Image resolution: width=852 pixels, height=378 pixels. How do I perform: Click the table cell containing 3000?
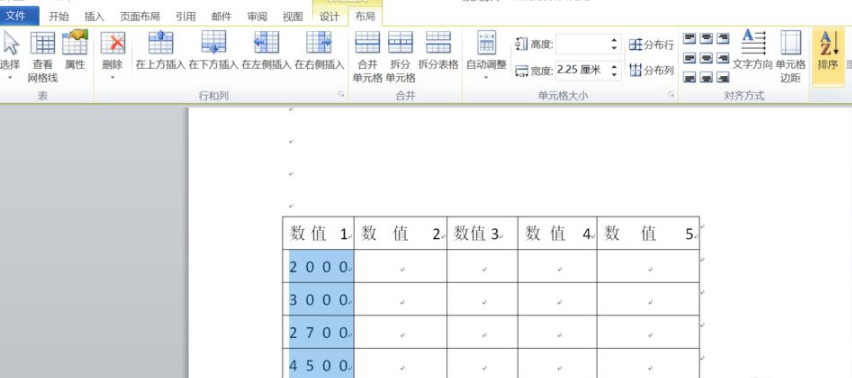pyautogui.click(x=318, y=299)
